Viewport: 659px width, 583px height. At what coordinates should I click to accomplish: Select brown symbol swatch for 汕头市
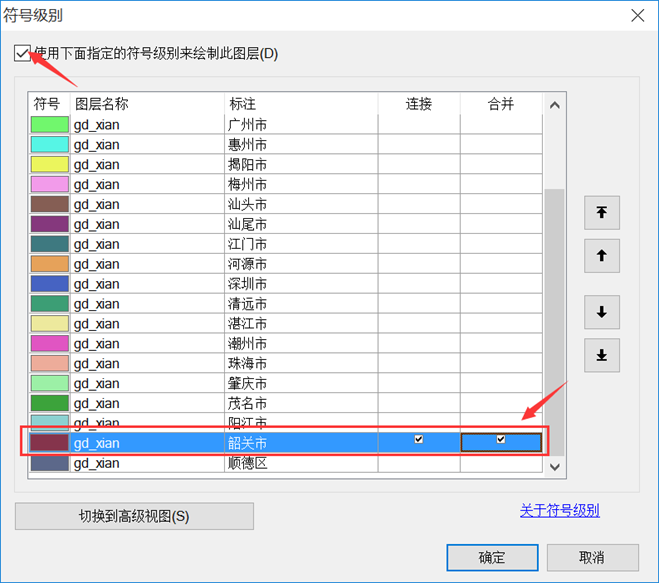point(50,204)
